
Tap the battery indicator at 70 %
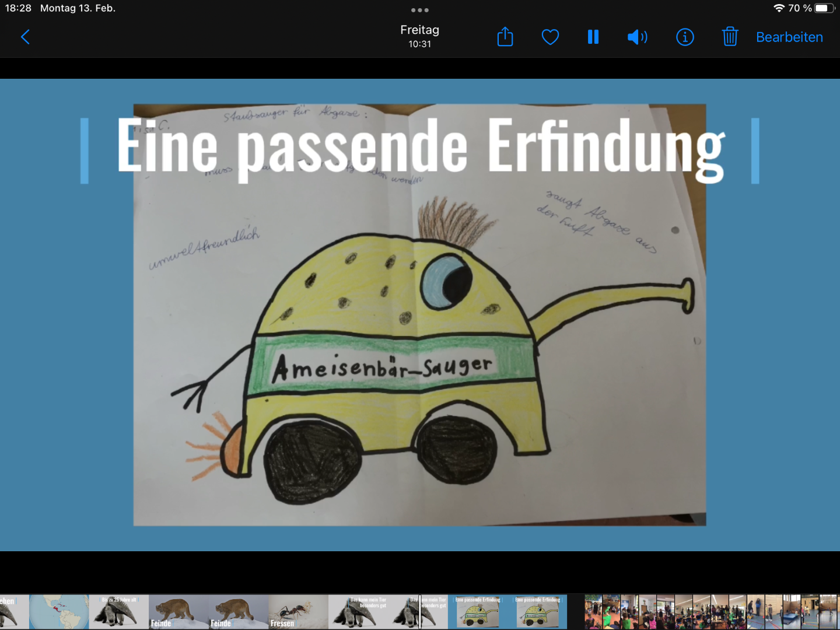[x=824, y=8]
